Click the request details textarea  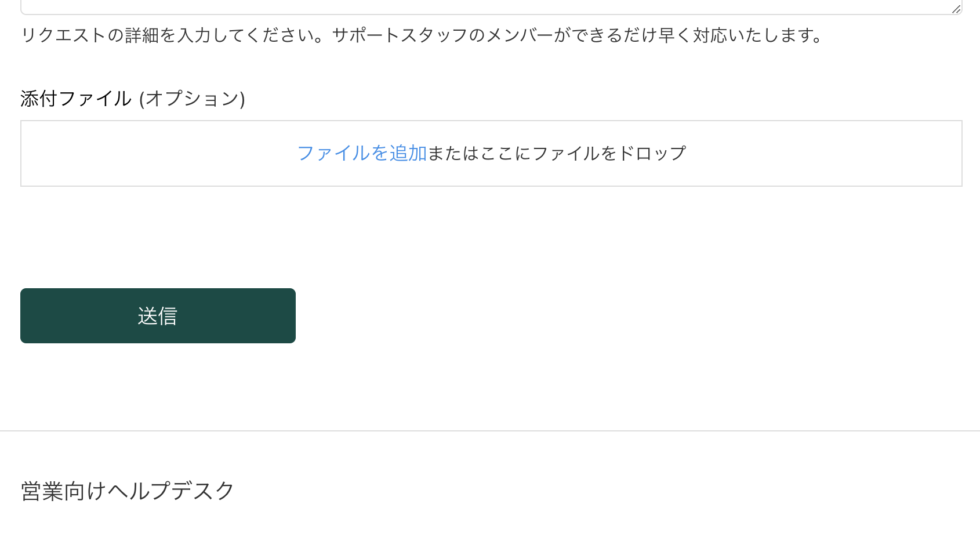pos(464,6)
